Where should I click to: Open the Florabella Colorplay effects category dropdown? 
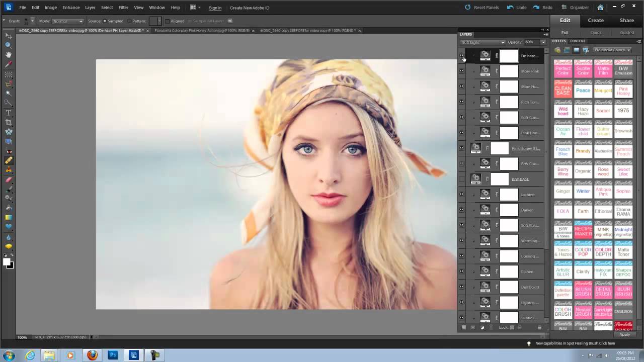pyautogui.click(x=612, y=50)
